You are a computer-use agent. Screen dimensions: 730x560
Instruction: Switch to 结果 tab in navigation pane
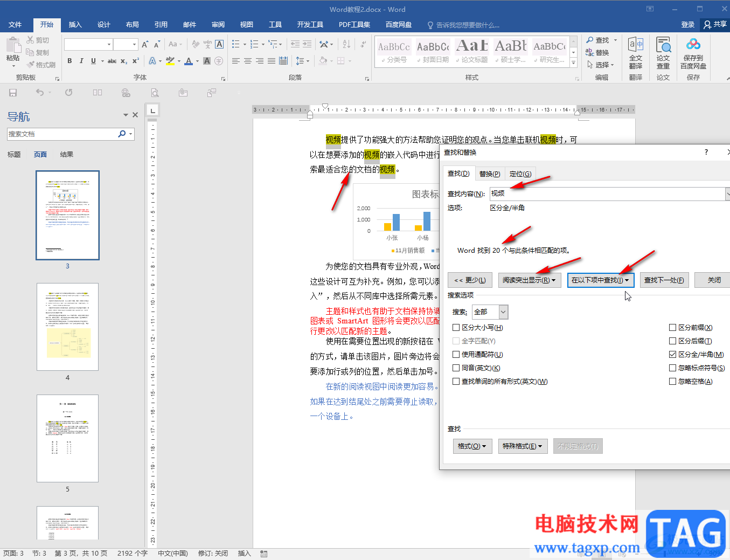67,155
